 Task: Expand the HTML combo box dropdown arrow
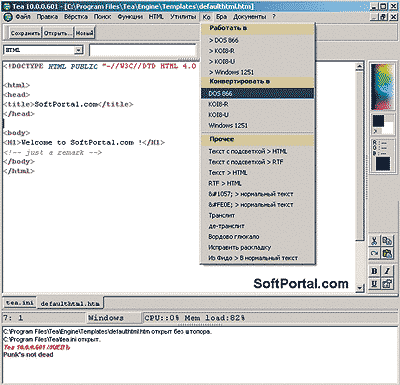tap(78, 50)
